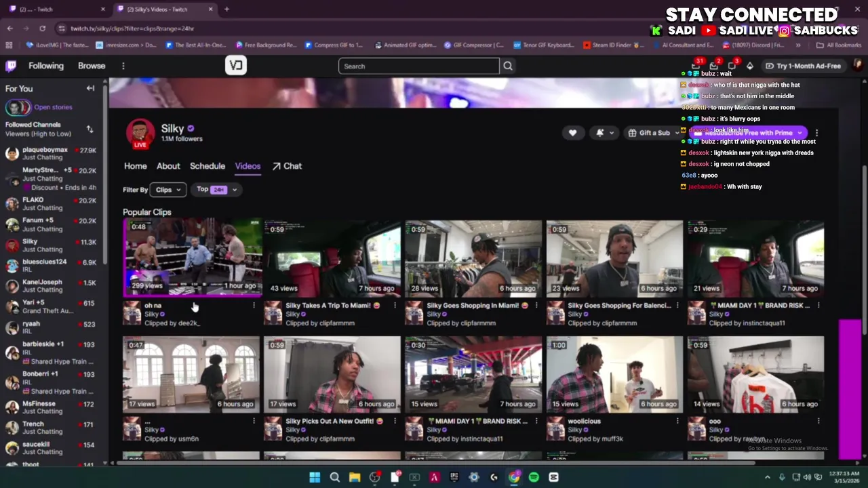The height and width of the screenshot is (488, 868).
Task: Open options dots for MIAMI DAY 1 top-row clip
Action: click(818, 306)
